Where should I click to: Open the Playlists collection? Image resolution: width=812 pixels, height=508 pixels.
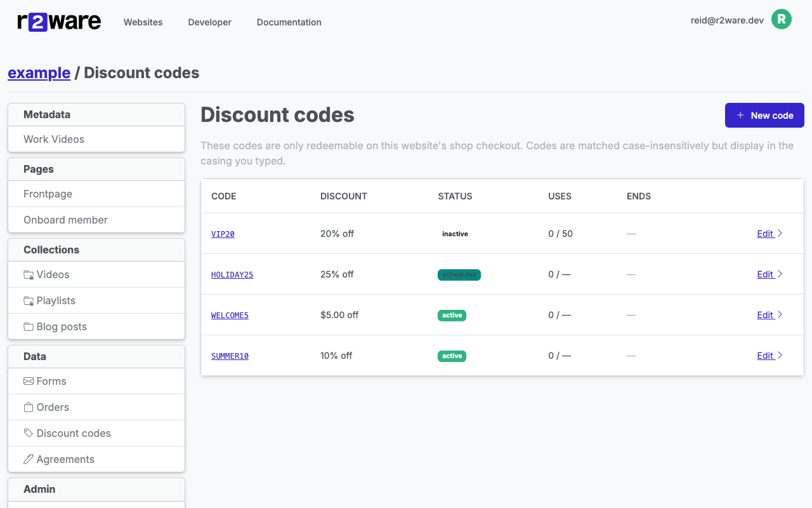(x=96, y=300)
